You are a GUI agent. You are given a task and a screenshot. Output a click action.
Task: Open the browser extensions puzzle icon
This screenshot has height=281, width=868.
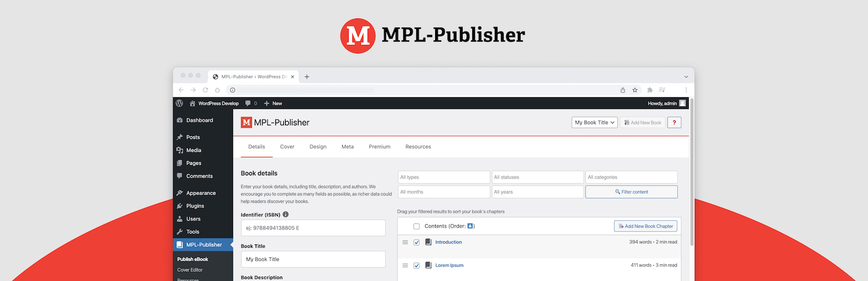pyautogui.click(x=650, y=90)
